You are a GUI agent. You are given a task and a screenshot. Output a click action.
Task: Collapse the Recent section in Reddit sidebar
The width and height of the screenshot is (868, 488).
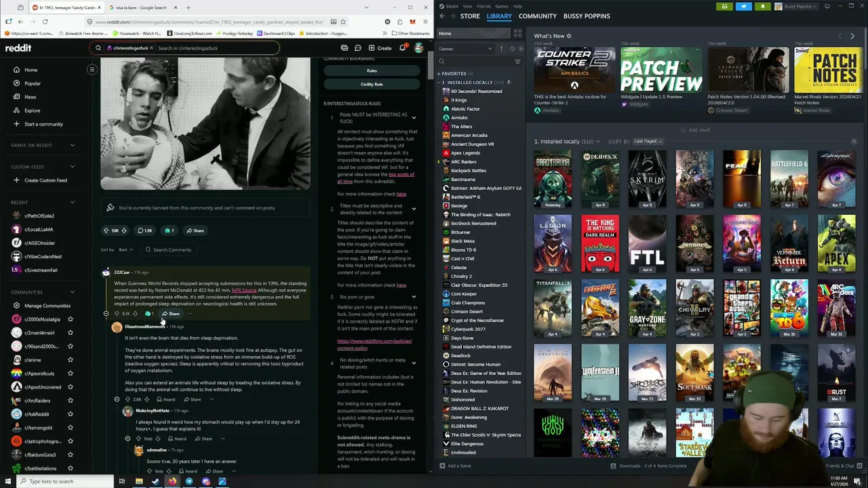tap(72, 202)
